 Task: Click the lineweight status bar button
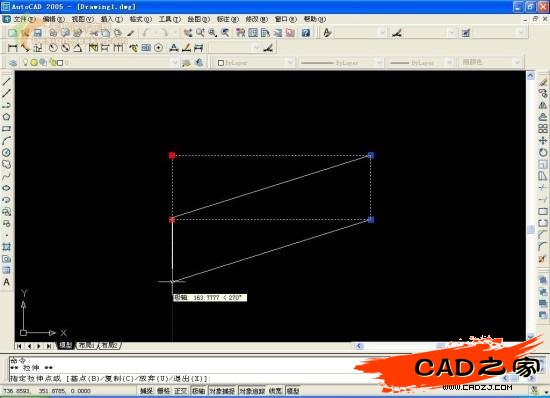(x=275, y=391)
